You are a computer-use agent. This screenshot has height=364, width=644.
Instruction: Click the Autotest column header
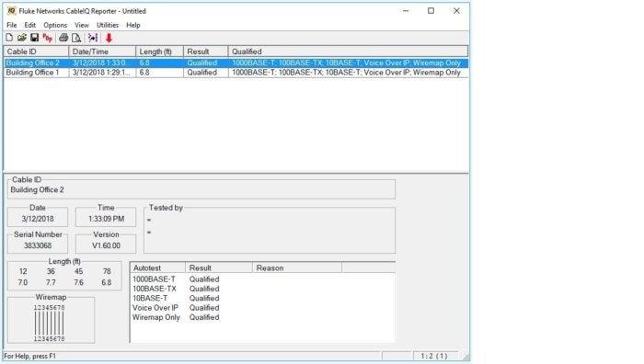click(x=157, y=268)
